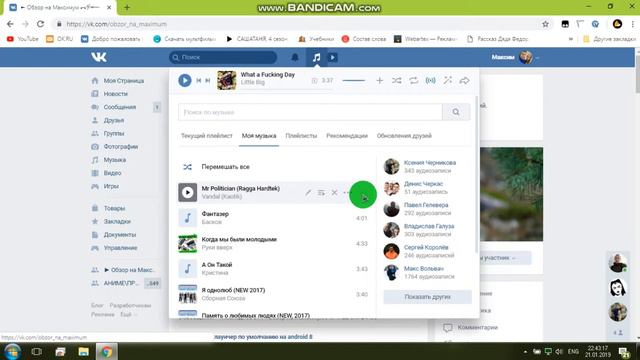
Task: Open the YouTube bookmark
Action: click(x=23, y=39)
